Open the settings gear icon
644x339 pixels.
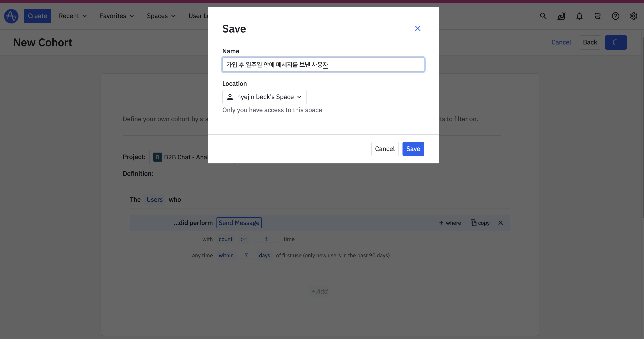(x=633, y=16)
